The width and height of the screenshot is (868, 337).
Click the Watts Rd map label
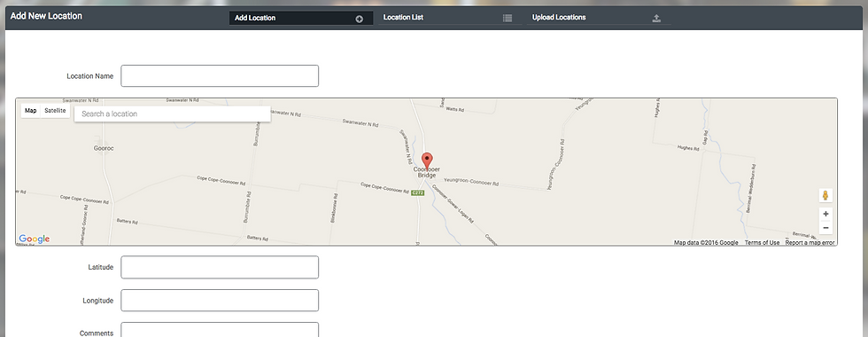tap(454, 110)
